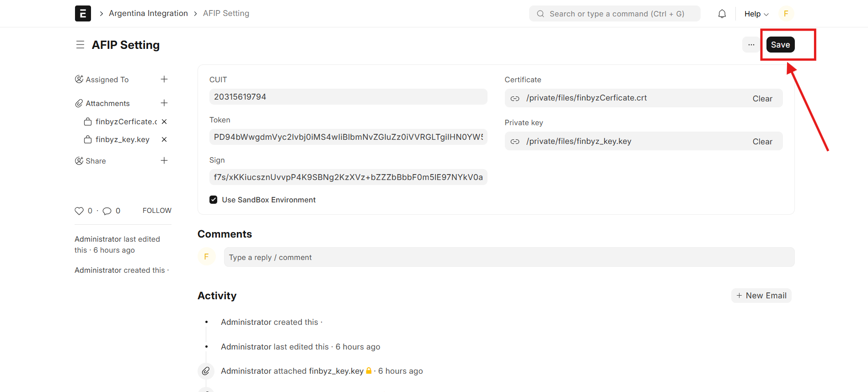This screenshot has height=392, width=868.
Task: Clear the Certificate file
Action: (x=762, y=99)
